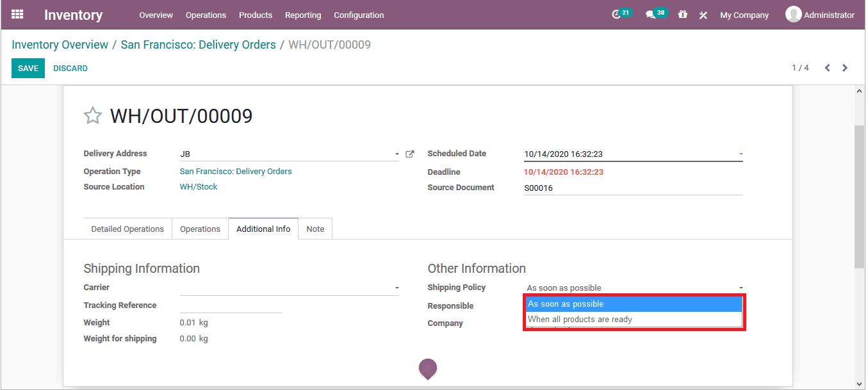
Task: Switch to the Operations tab in form
Action: tap(200, 229)
